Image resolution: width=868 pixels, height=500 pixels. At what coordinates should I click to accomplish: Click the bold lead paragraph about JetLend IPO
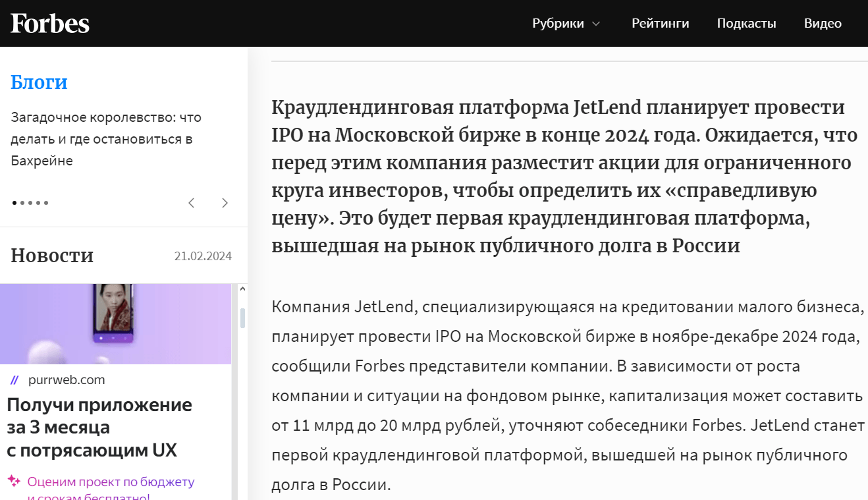tap(564, 177)
